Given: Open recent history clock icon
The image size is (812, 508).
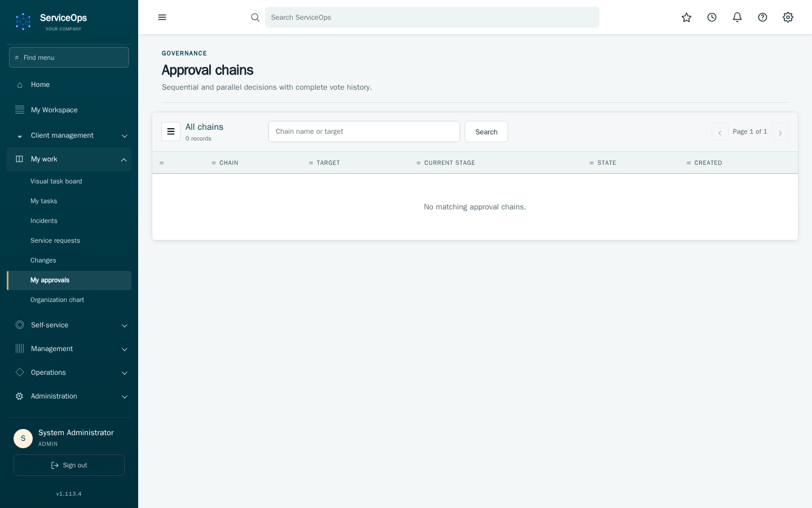Looking at the screenshot, I should (712, 17).
